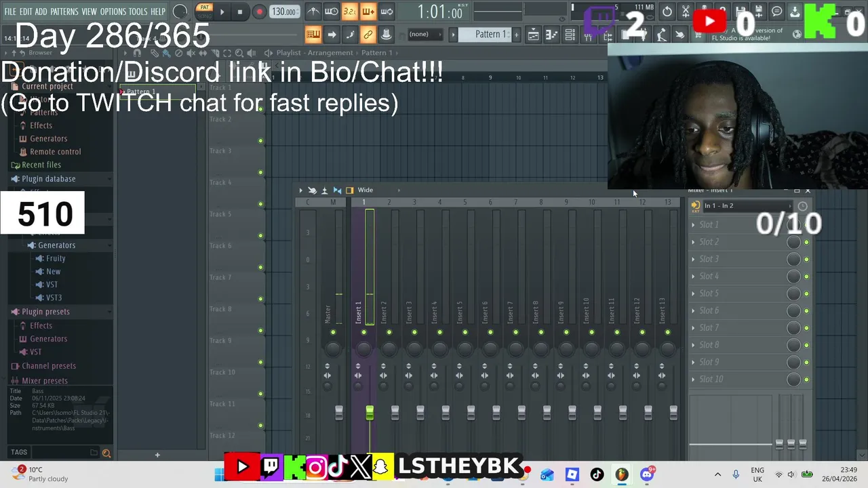Open the piano roll view icon
The image size is (868, 488).
pos(552,35)
